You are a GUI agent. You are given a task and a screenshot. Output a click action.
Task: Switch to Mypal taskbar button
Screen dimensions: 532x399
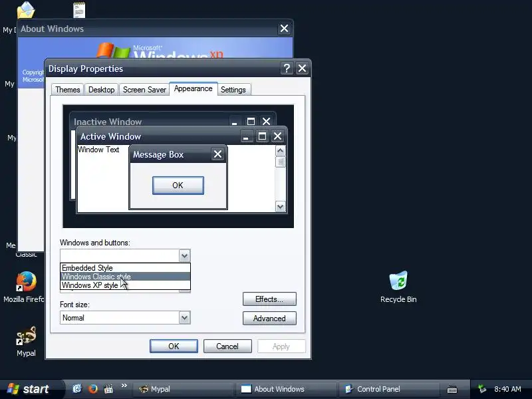(x=182, y=389)
